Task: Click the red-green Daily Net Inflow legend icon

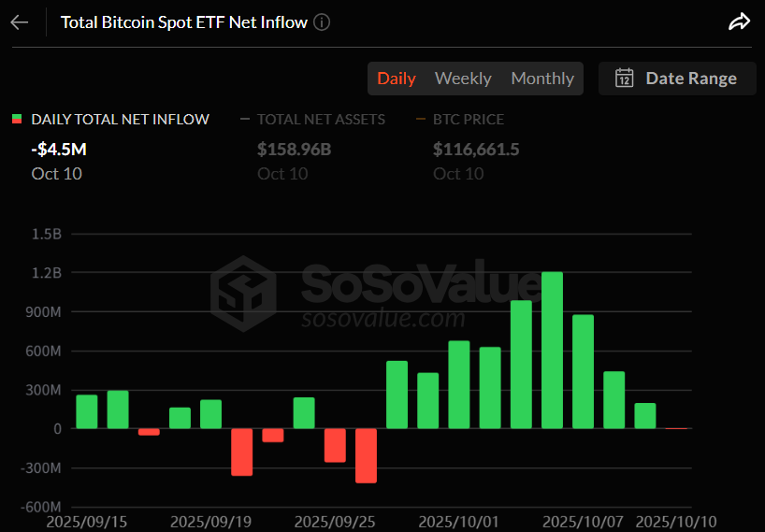Action: [x=17, y=120]
